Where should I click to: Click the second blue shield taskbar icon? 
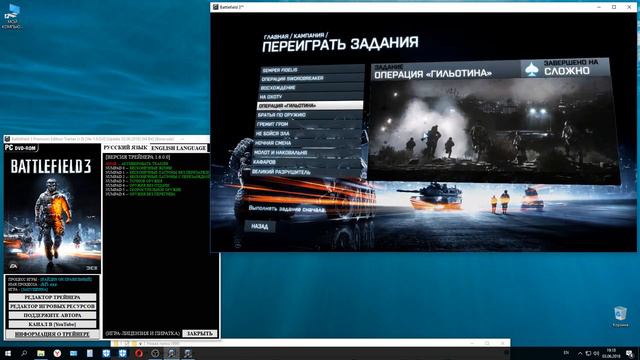click(x=122, y=353)
